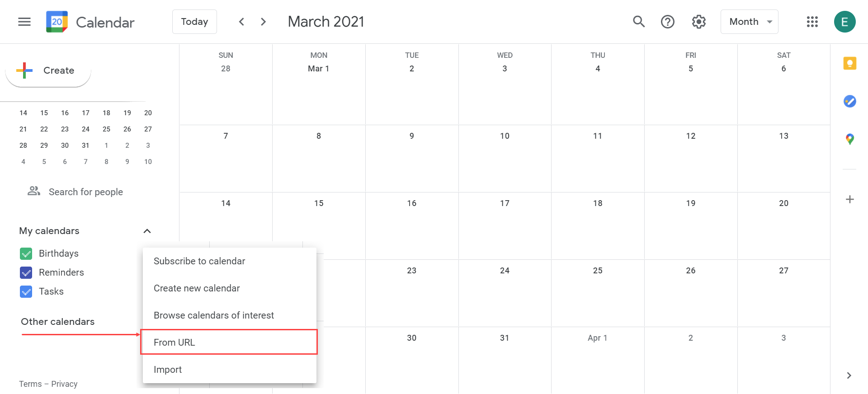
Task: Collapse the My calendars section
Action: pyautogui.click(x=147, y=231)
